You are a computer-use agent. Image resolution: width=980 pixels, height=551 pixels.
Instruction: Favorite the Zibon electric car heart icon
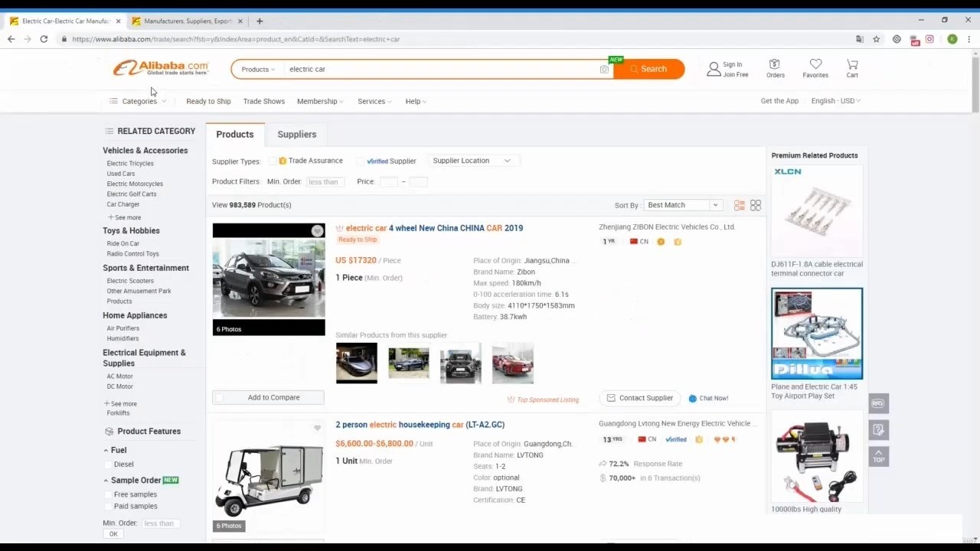tap(317, 230)
